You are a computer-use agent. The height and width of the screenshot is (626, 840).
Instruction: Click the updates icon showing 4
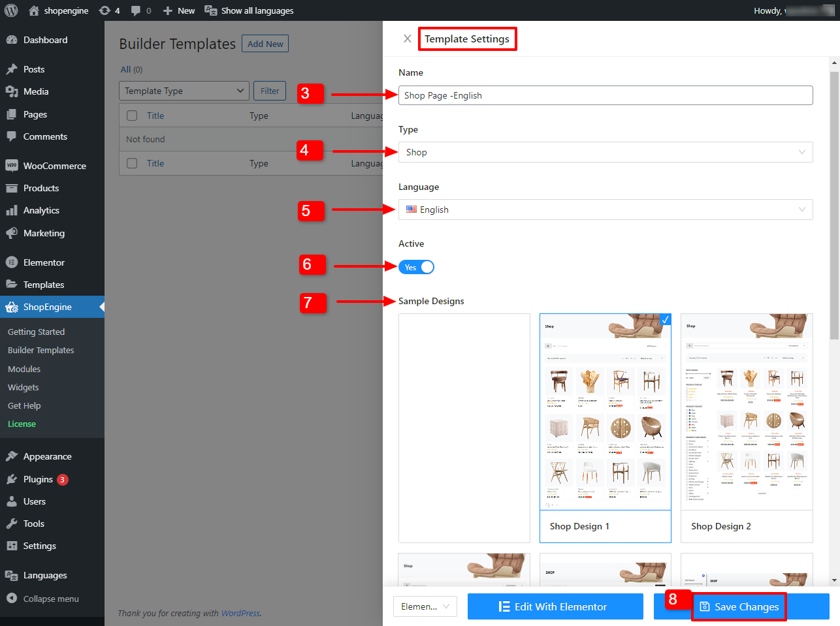coord(105,10)
